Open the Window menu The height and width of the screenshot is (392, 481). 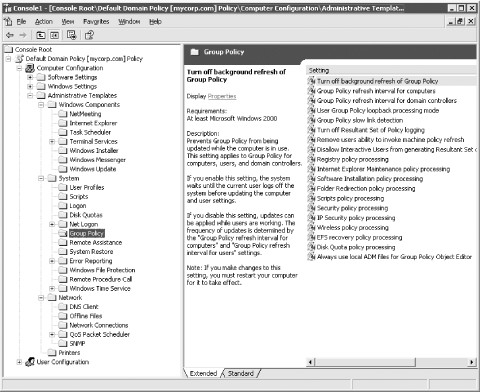click(x=129, y=22)
